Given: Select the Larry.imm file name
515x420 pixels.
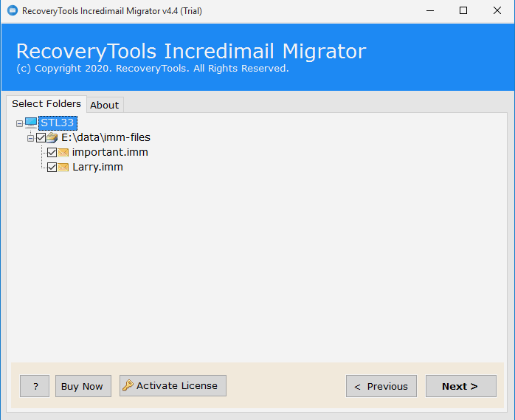Looking at the screenshot, I should pos(97,167).
